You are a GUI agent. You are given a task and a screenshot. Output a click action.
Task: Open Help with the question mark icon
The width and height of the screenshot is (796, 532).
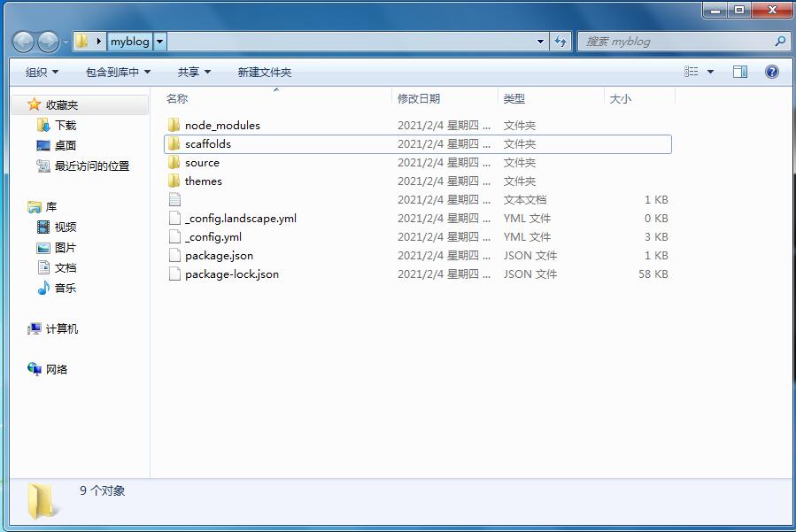771,72
